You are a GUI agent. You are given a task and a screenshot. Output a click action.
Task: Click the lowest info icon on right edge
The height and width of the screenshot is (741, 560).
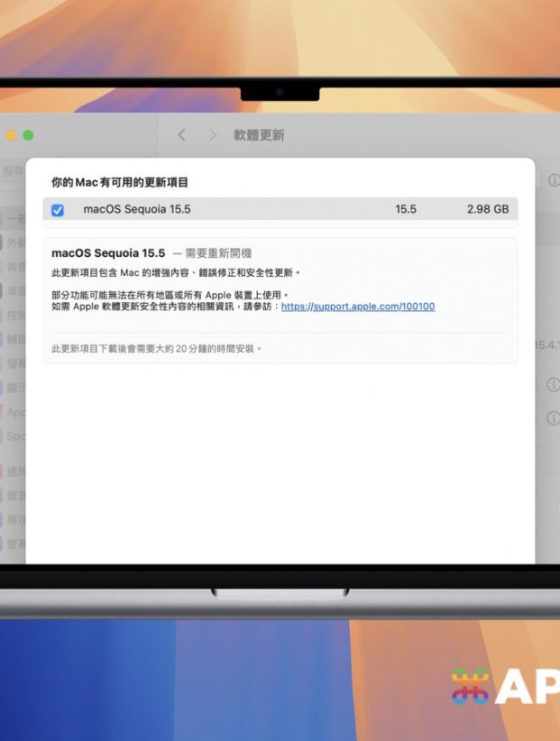click(553, 418)
